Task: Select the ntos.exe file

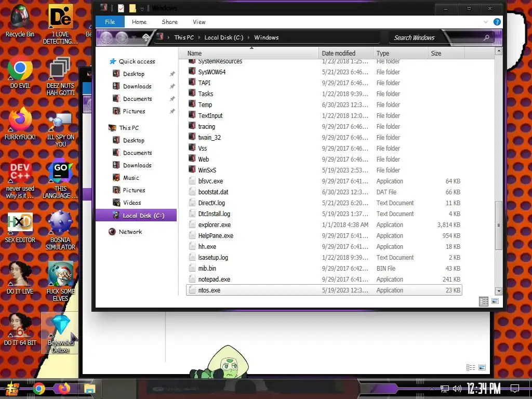Action: 324,290
